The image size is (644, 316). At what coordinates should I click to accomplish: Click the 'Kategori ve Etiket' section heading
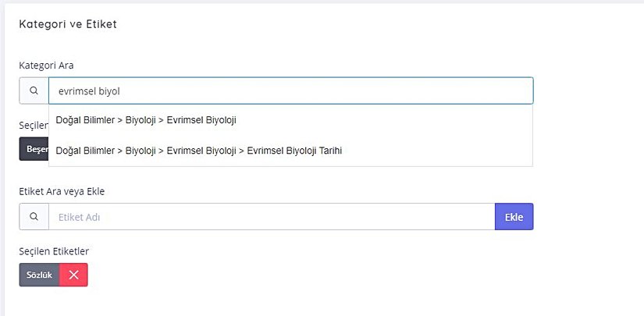click(68, 24)
